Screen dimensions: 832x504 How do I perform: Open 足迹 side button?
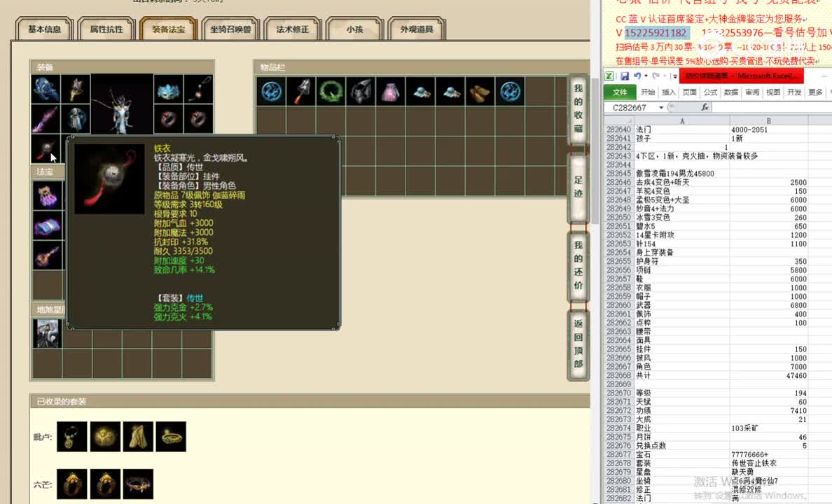coord(578,188)
